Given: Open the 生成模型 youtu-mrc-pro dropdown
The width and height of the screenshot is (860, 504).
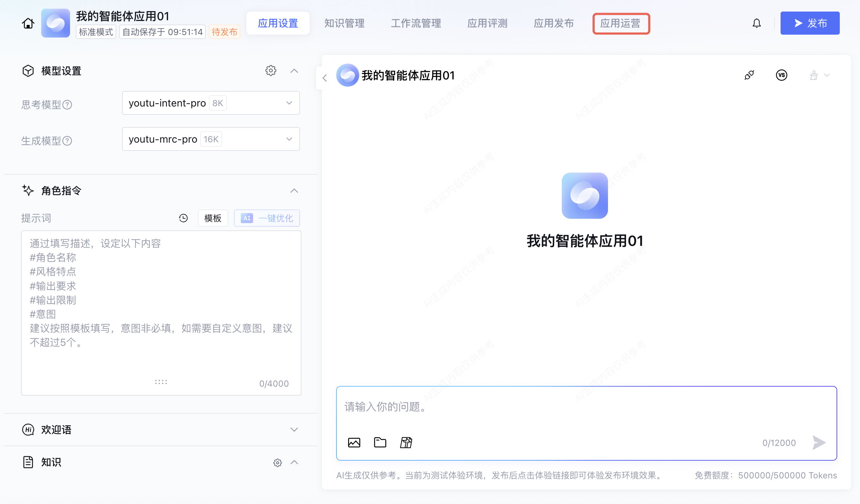Looking at the screenshot, I should click(211, 139).
